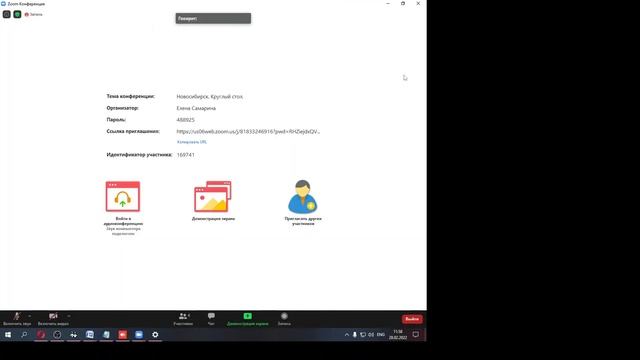Open the red recorder app in taskbar
640x360 pixels.
pyautogui.click(x=122, y=335)
